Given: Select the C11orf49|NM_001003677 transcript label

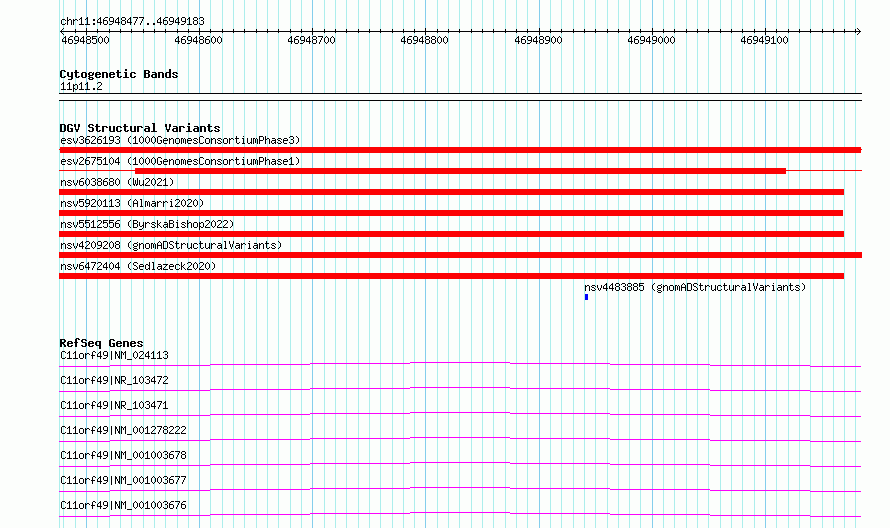Looking at the screenshot, I should tap(123, 480).
